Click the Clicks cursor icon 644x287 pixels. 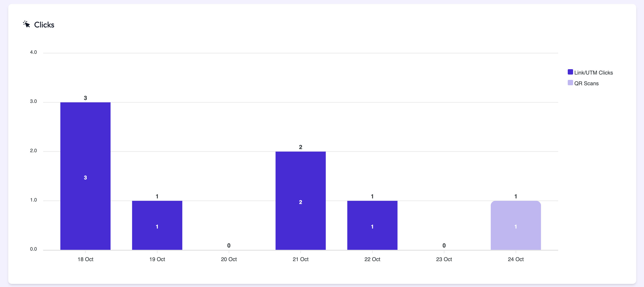[x=27, y=24]
